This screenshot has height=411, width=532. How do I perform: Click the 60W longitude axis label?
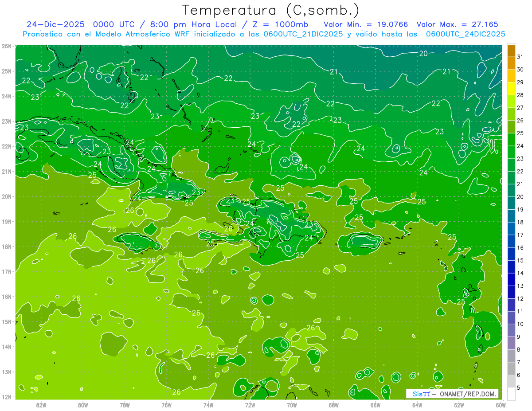[x=501, y=405]
